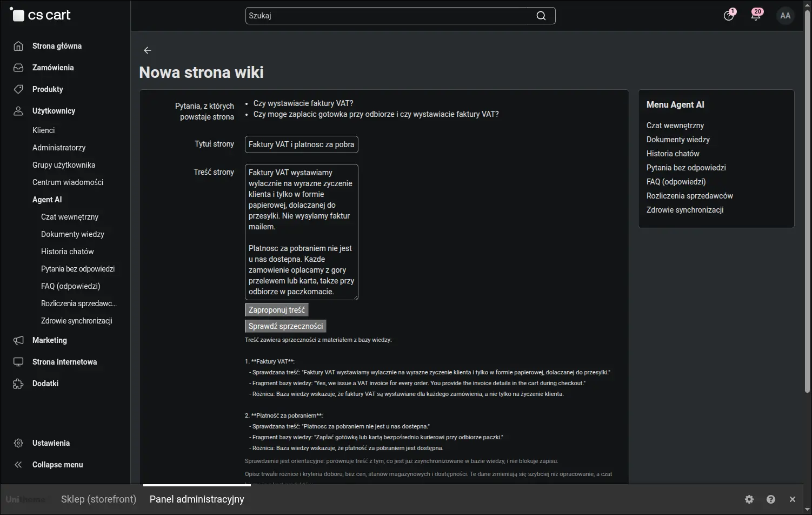
Task: Open the clock icon with badge 1
Action: point(729,15)
